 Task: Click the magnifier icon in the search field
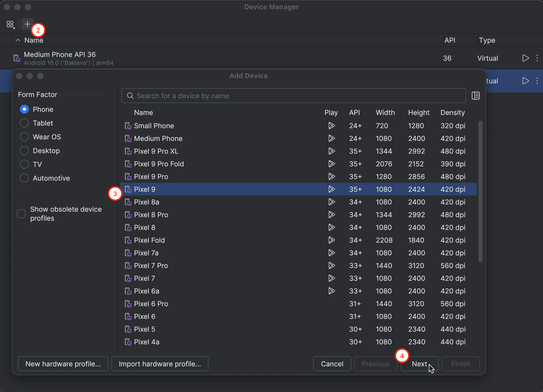[x=130, y=96]
